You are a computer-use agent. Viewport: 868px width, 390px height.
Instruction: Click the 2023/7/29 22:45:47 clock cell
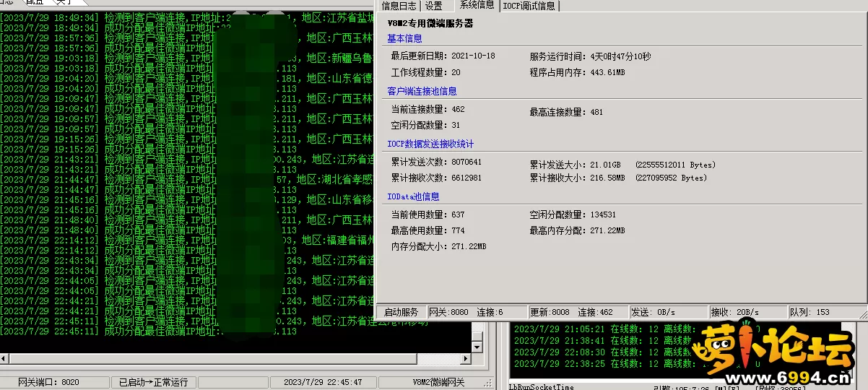(x=323, y=382)
